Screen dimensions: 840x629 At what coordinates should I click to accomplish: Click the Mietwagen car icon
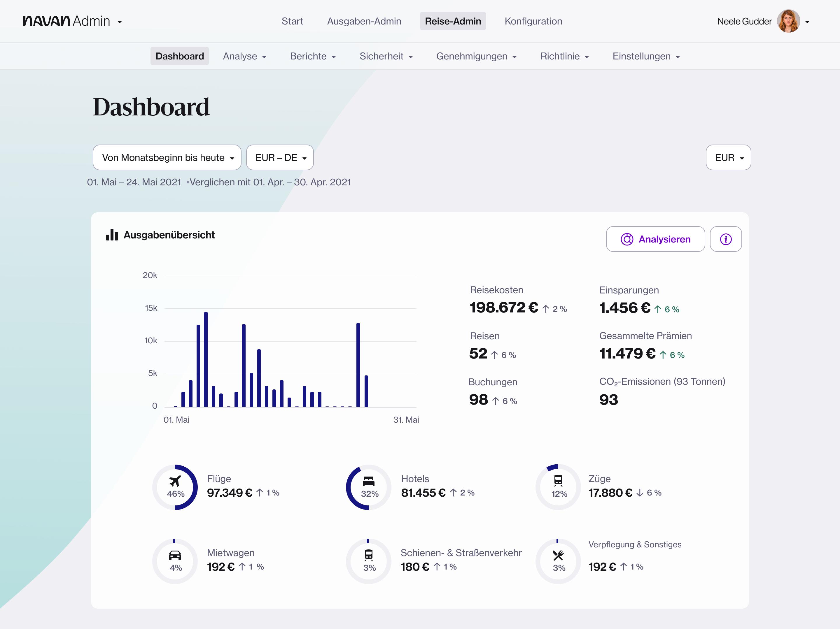tap(175, 555)
